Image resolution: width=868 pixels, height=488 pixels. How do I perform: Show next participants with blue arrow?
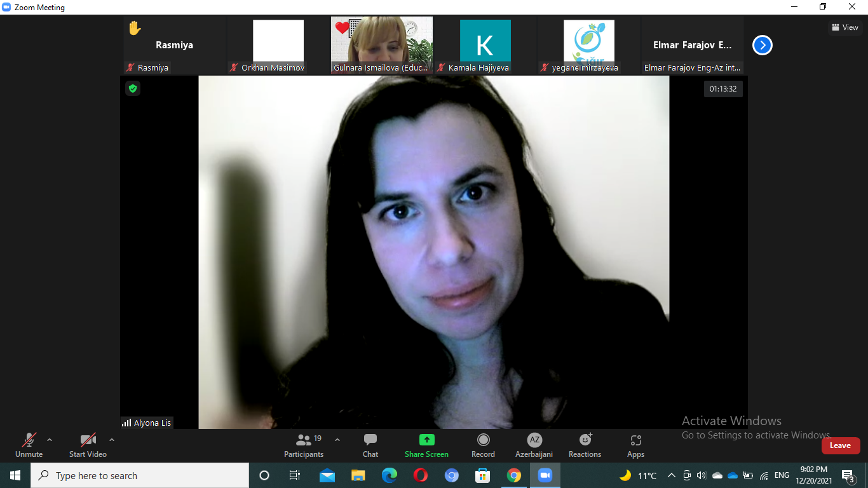pos(763,45)
